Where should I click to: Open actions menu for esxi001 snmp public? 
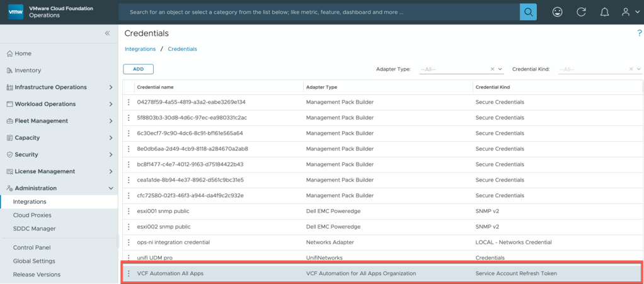[x=129, y=211]
